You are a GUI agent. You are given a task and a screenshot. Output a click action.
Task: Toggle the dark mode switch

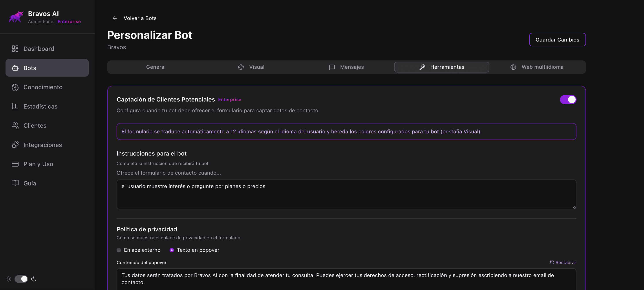(22, 279)
